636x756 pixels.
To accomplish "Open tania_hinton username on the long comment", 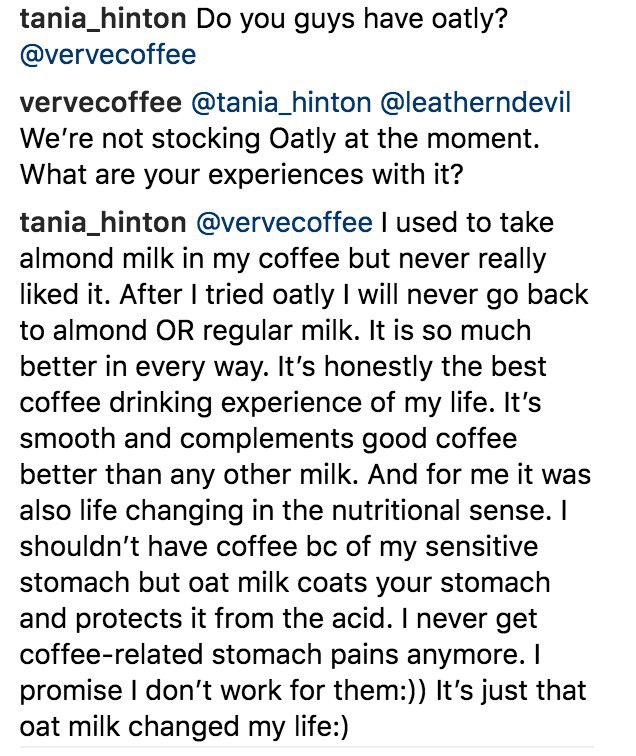I will point(103,223).
